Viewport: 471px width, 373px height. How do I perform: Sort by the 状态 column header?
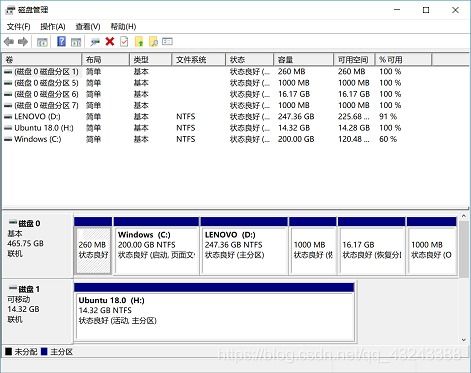click(250, 60)
